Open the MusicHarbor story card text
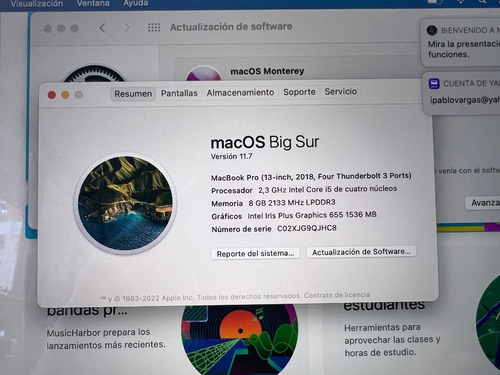This screenshot has width=500, height=375. point(106,338)
